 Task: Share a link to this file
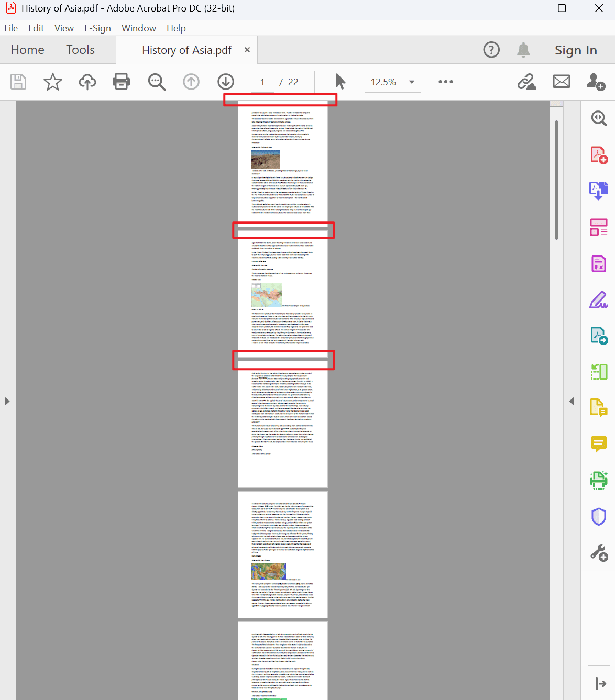pyautogui.click(x=526, y=82)
